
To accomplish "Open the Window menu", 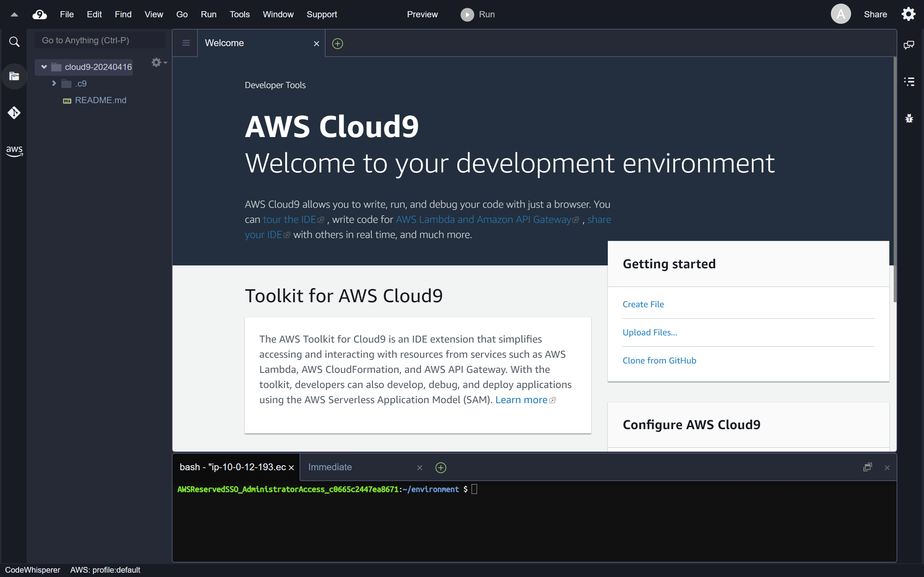I will tap(278, 14).
